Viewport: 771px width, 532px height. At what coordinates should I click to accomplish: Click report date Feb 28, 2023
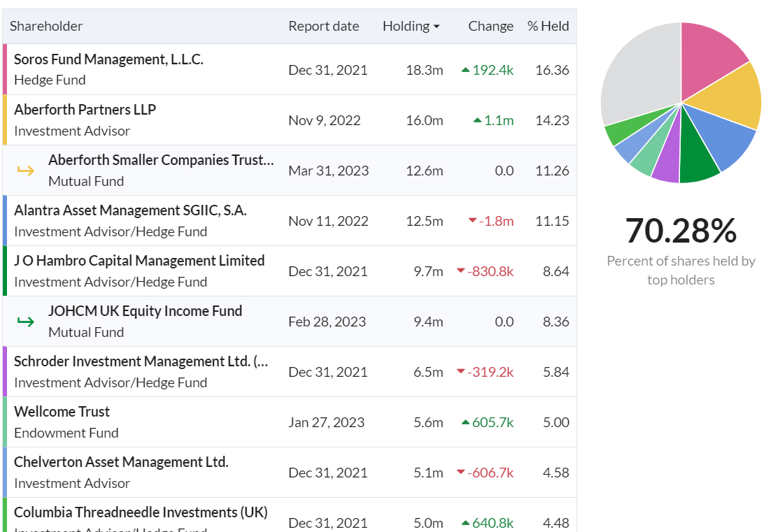[x=327, y=322]
